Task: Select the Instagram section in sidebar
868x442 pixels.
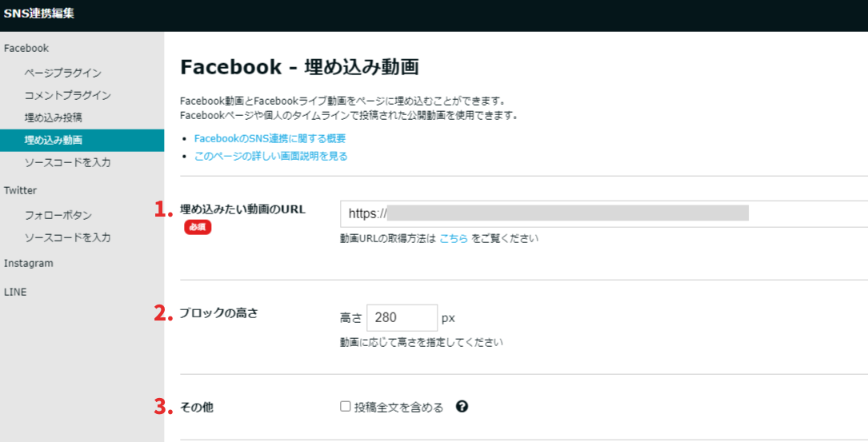Action: tap(28, 263)
